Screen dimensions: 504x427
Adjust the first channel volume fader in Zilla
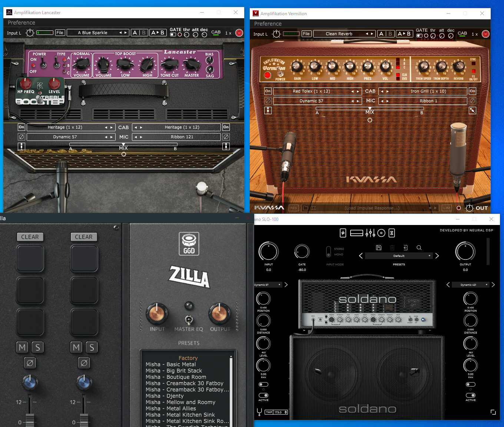pos(30,420)
